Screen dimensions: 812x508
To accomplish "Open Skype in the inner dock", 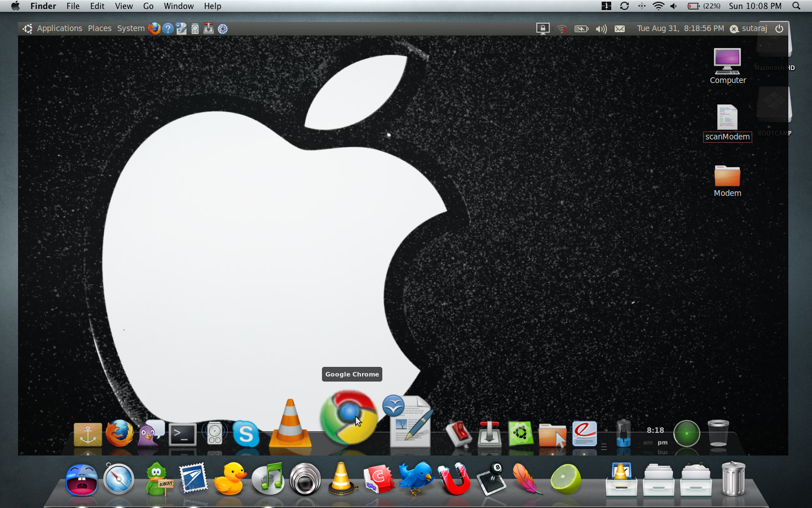I will (x=246, y=433).
